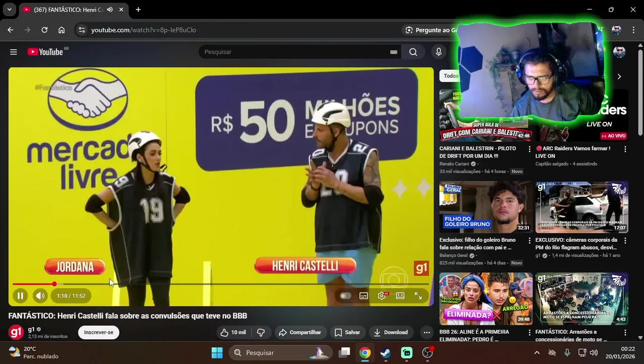Open the g1 channel name link
This screenshot has height=364, width=644.
click(x=31, y=329)
